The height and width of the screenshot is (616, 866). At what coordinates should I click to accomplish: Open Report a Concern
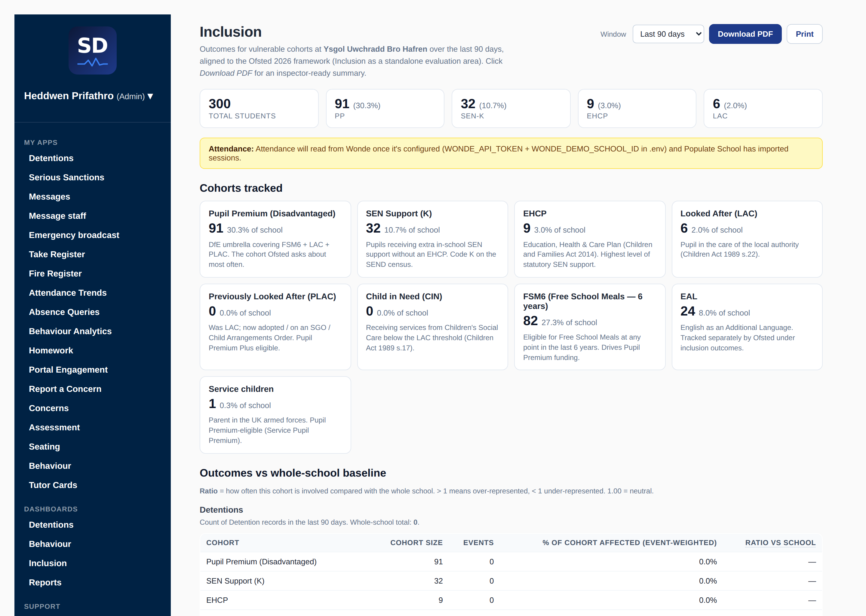pos(65,389)
